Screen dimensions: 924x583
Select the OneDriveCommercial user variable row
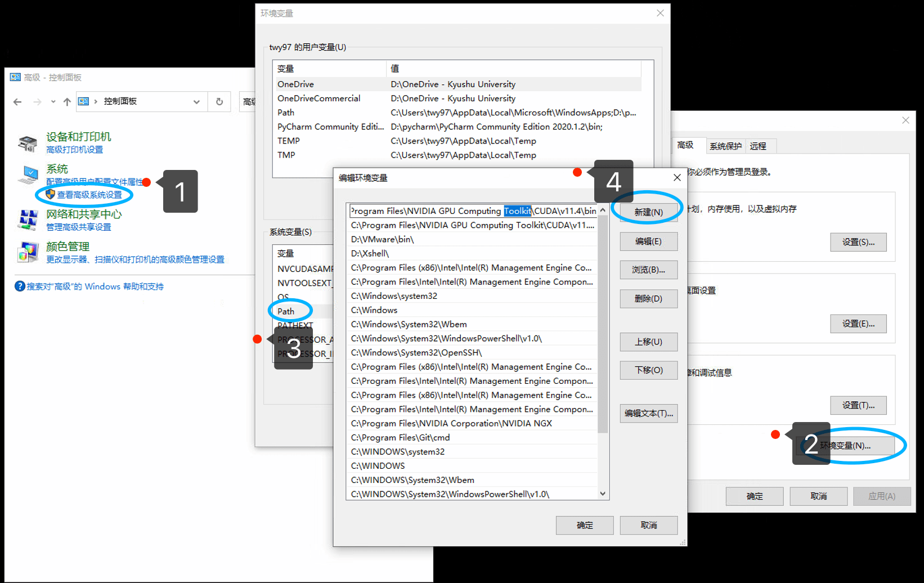(456, 98)
